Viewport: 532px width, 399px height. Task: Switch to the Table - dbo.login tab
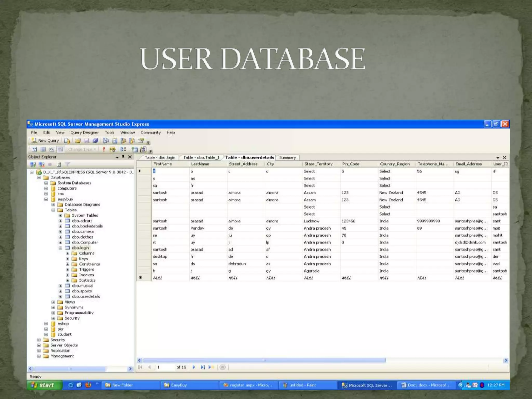point(160,158)
